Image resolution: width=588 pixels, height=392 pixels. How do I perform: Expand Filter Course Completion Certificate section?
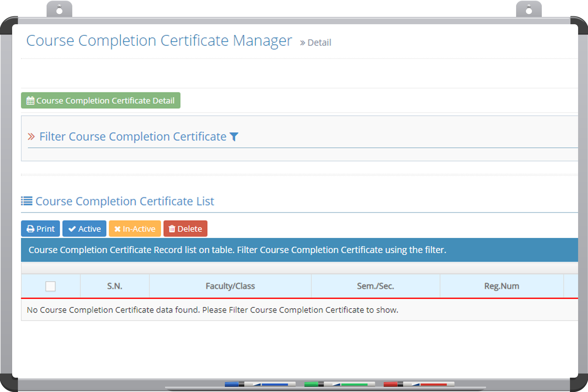point(133,137)
